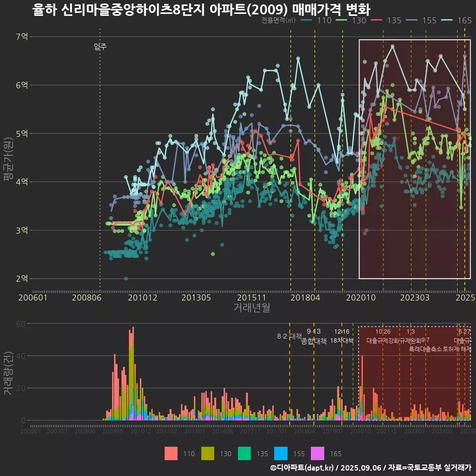Click the 1·3 policy label
This screenshot has height=476, width=476.
(x=411, y=332)
